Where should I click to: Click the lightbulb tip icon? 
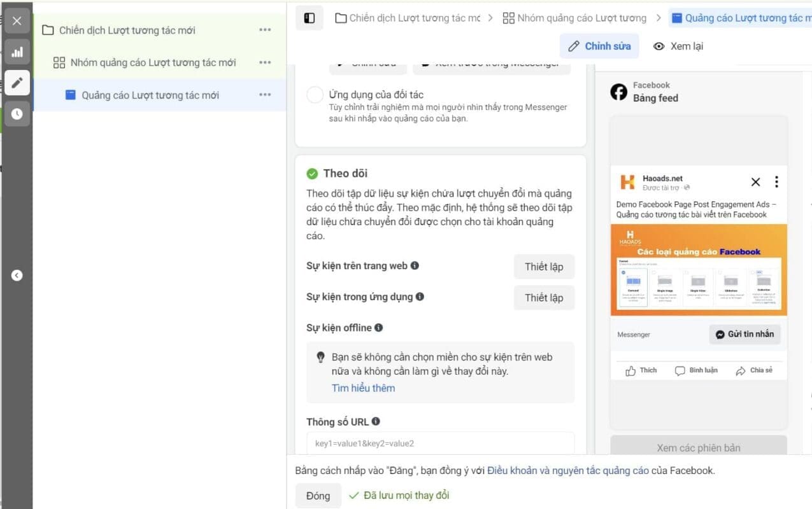coord(320,358)
